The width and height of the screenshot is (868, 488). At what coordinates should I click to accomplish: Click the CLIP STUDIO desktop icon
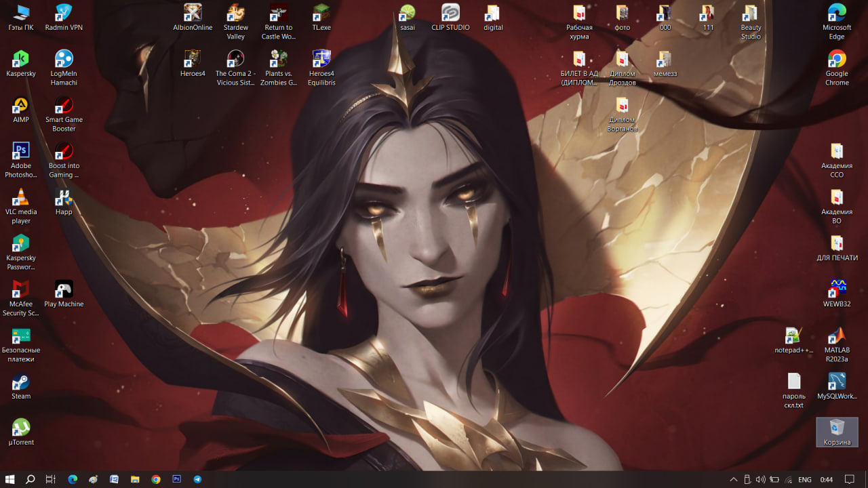450,14
